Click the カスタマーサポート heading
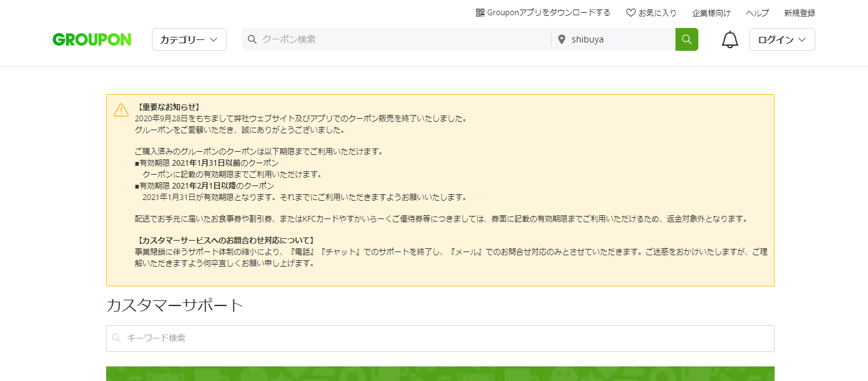868x381 pixels. coord(175,305)
